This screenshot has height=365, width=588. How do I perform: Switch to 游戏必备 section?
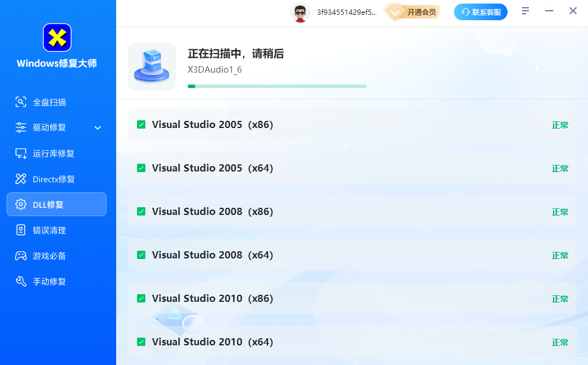pos(57,255)
